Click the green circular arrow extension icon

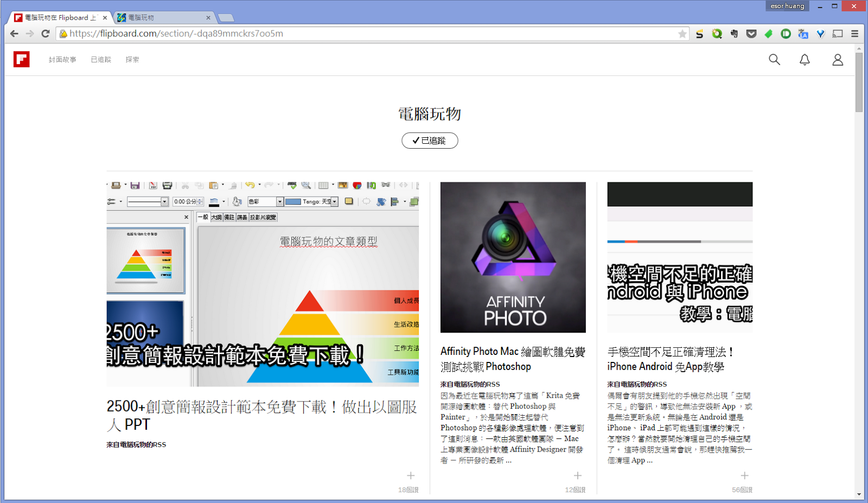tap(717, 34)
